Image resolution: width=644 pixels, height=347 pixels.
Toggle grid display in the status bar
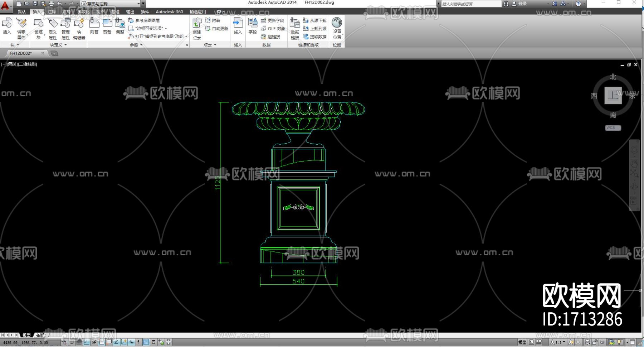tap(79, 342)
